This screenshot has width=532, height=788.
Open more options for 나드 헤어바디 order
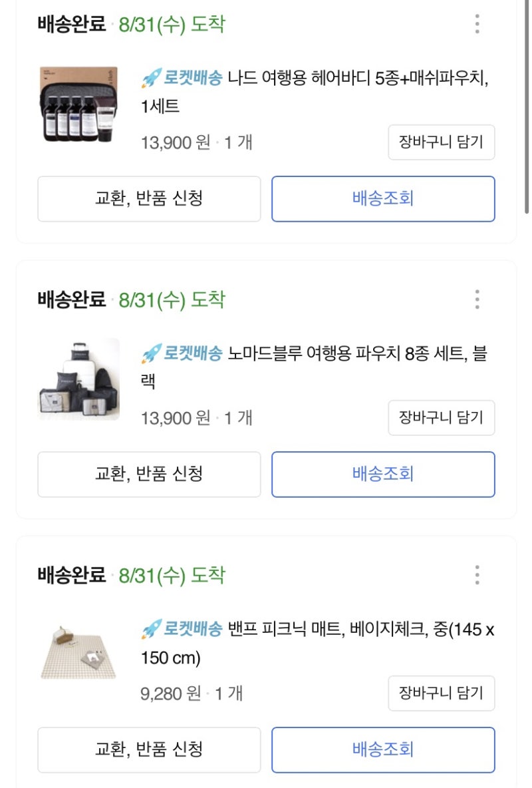point(477,24)
